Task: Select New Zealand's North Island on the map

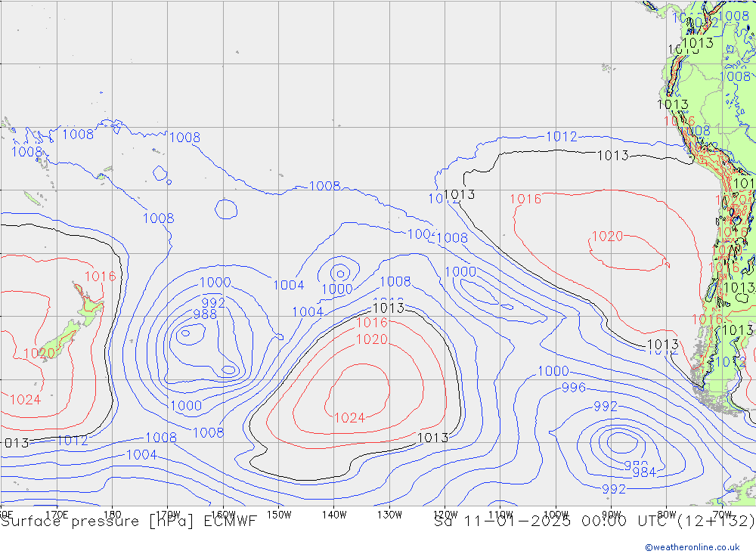Action: point(89,302)
